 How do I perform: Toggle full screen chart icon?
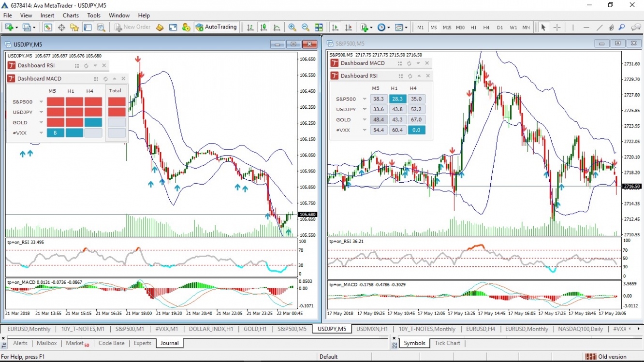click(x=173, y=28)
